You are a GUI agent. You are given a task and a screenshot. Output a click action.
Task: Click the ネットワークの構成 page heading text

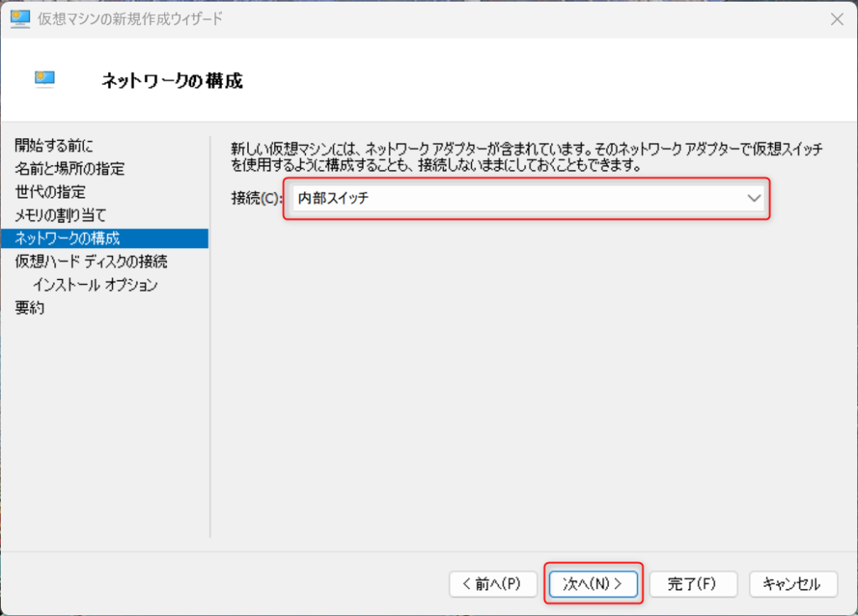point(172,81)
